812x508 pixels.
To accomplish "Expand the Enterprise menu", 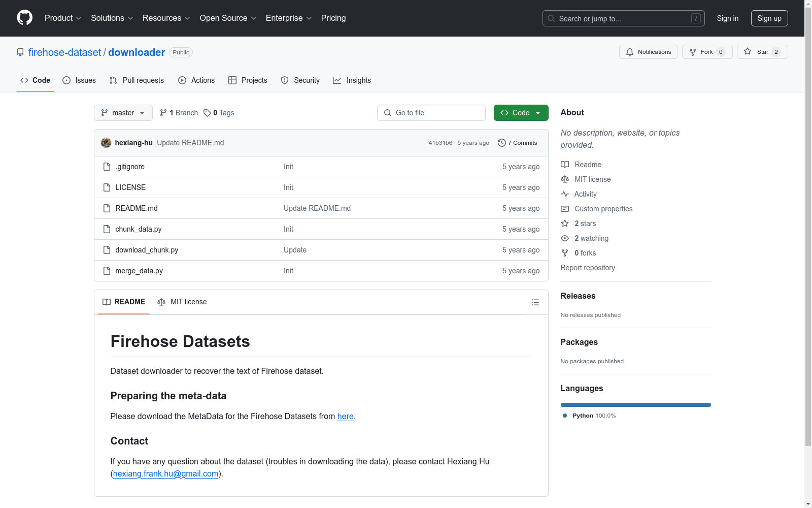I will (289, 18).
